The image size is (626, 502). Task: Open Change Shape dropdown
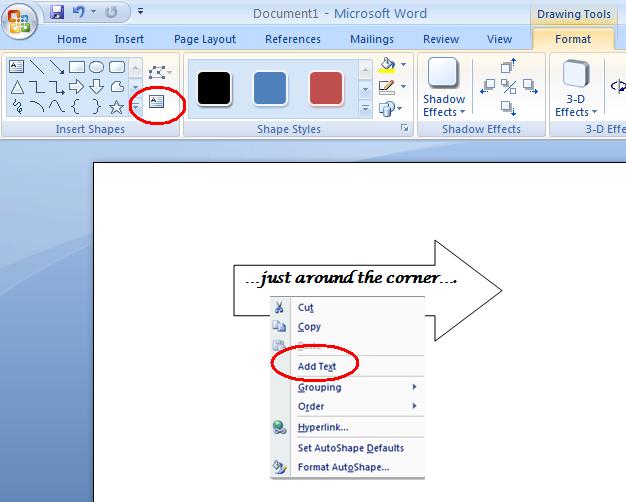390,109
